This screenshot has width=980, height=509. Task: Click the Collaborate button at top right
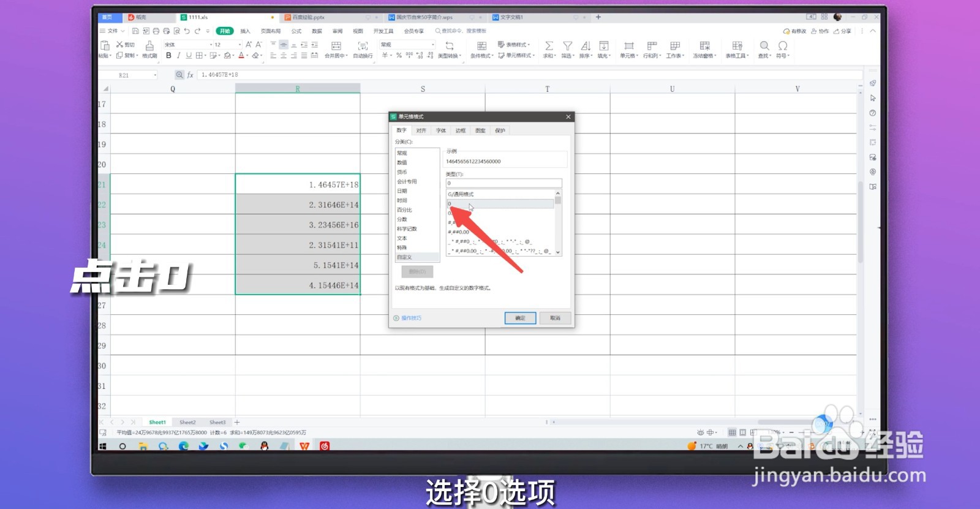(820, 31)
